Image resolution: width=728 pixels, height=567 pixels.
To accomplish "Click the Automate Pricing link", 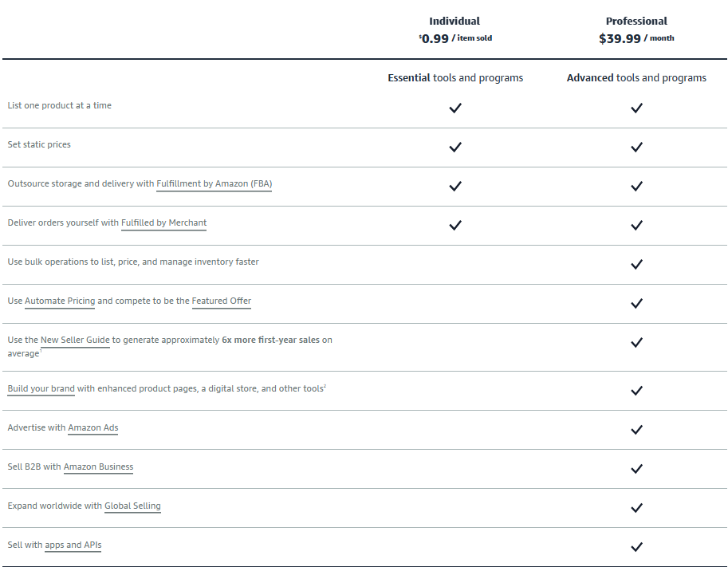I will (60, 301).
